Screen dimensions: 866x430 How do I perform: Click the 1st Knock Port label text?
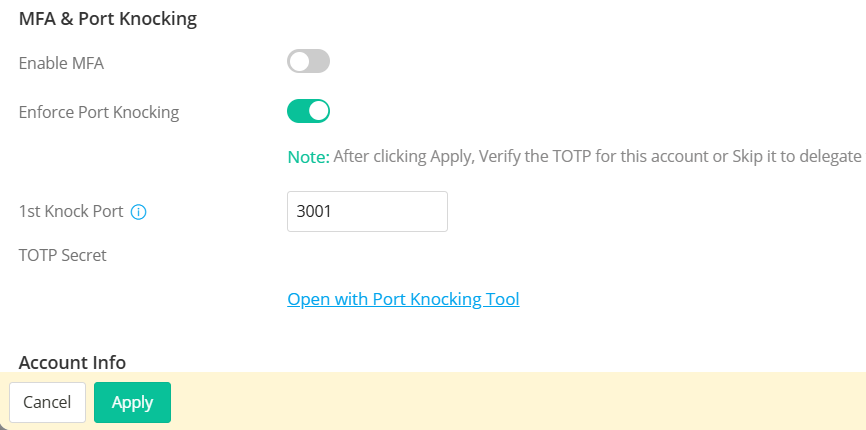(71, 212)
